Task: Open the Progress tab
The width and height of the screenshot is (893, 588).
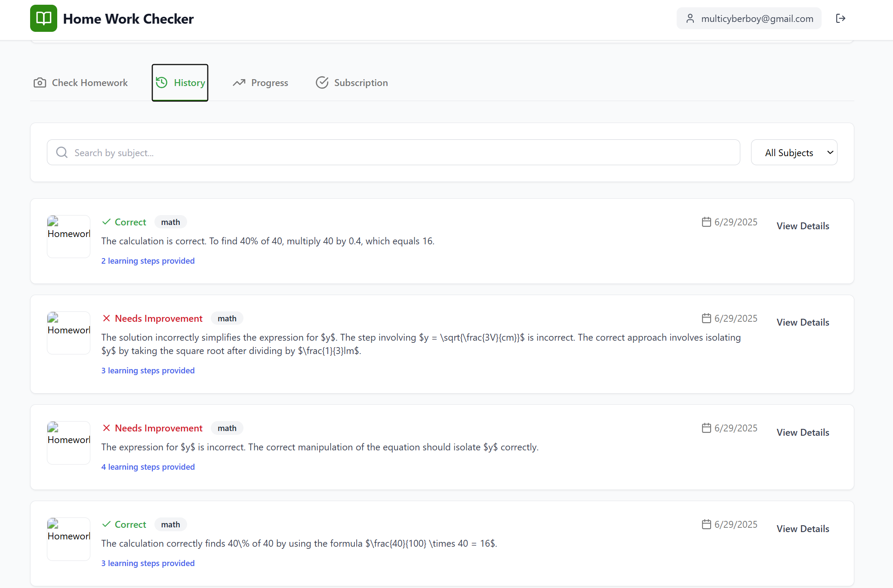Action: point(261,83)
